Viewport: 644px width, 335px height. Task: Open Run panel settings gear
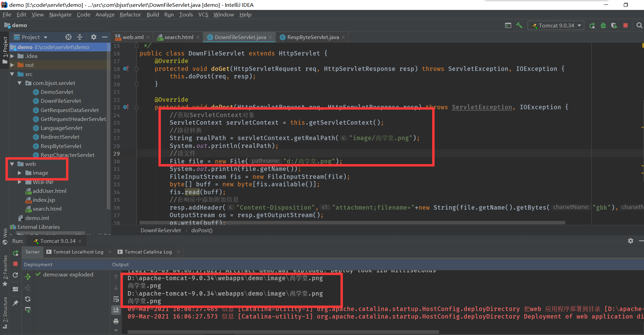tap(631, 241)
